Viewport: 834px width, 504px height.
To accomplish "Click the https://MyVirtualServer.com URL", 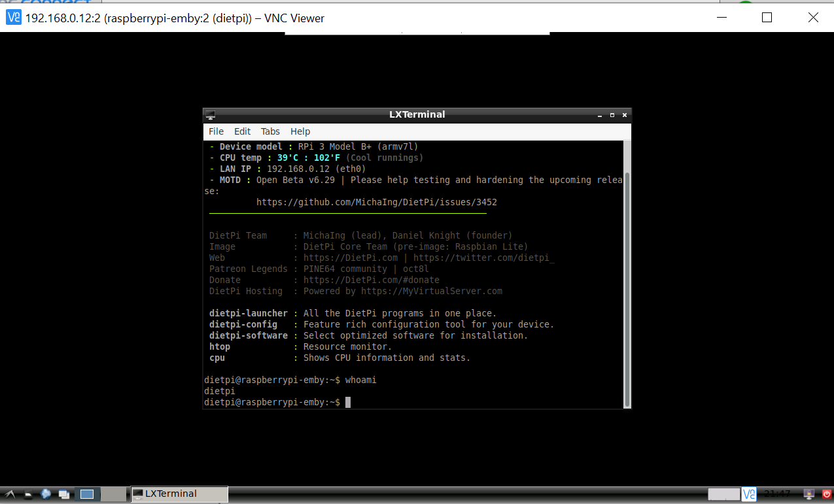I will [x=432, y=291].
